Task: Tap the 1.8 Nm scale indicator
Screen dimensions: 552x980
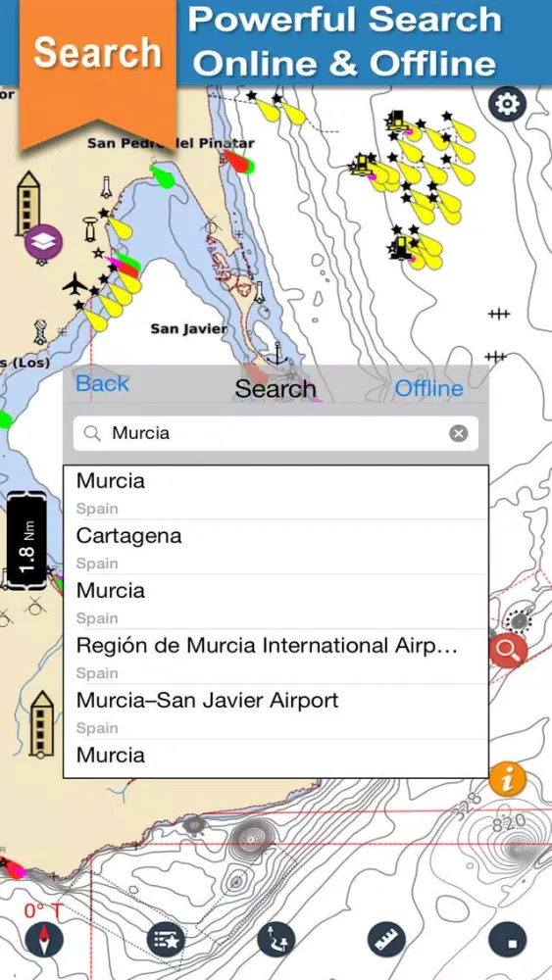Action: (x=26, y=541)
